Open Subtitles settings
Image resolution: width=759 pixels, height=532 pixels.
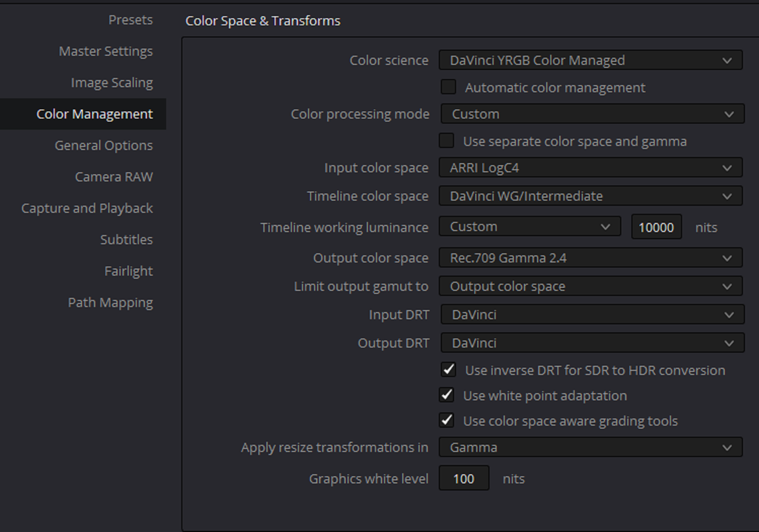coord(126,239)
